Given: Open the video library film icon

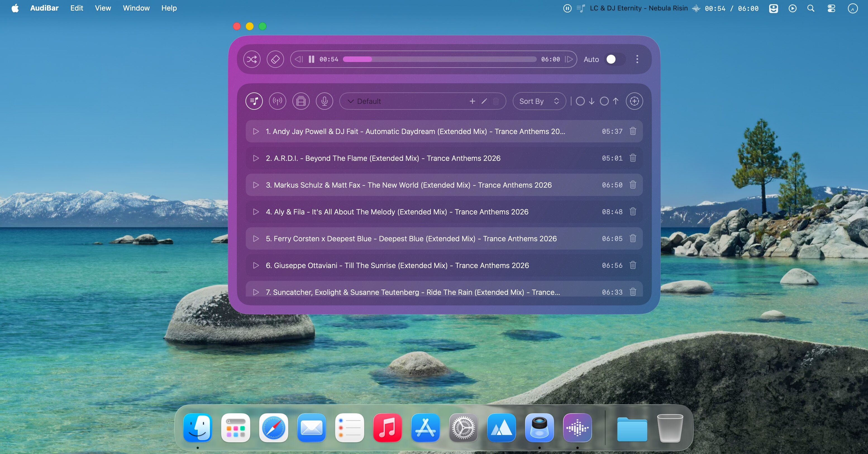Looking at the screenshot, I should [301, 101].
